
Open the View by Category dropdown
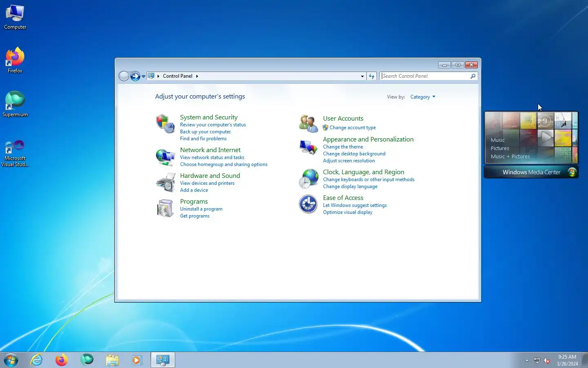click(x=423, y=97)
